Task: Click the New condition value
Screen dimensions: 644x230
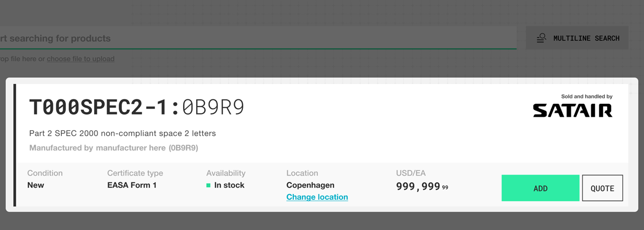Action: coord(36,185)
